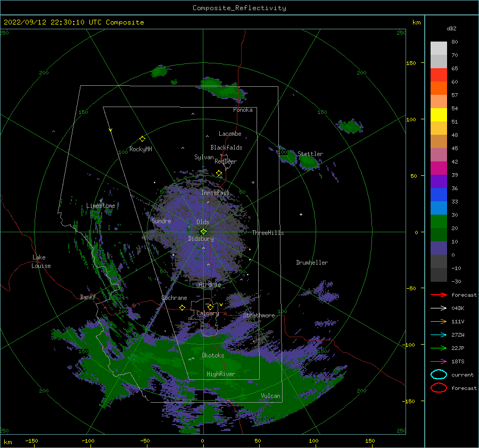Click the white plus marker east of ThreeHills

pos(301,214)
